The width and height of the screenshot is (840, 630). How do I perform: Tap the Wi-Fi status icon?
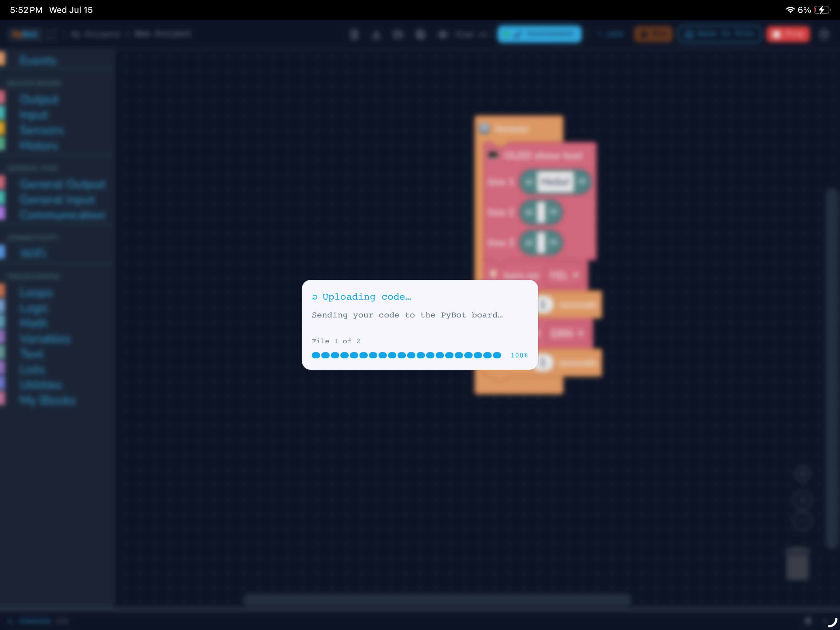coord(790,10)
